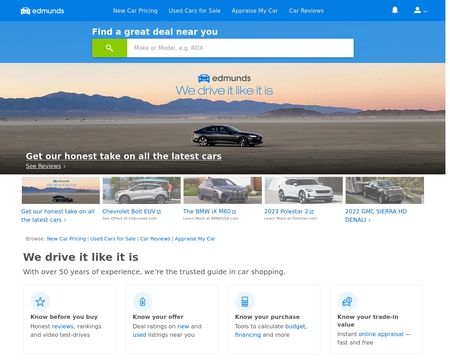Click the Make or Model search field
450x360 pixels.
(240, 48)
